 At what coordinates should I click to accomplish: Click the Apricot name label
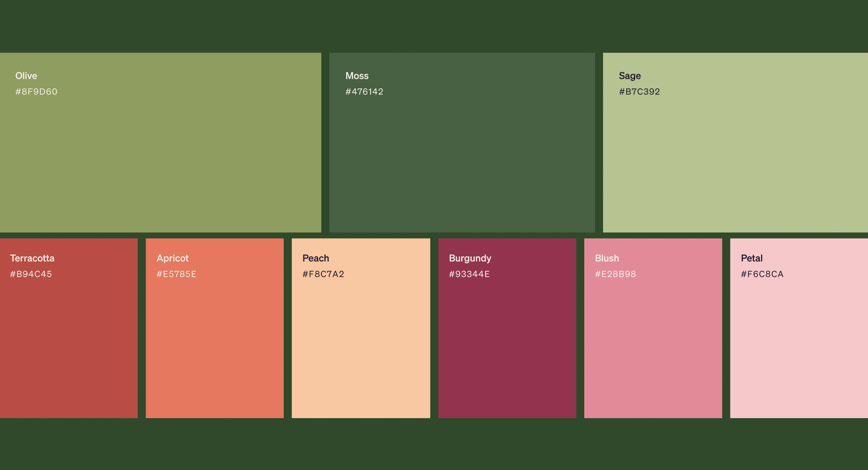pos(172,259)
